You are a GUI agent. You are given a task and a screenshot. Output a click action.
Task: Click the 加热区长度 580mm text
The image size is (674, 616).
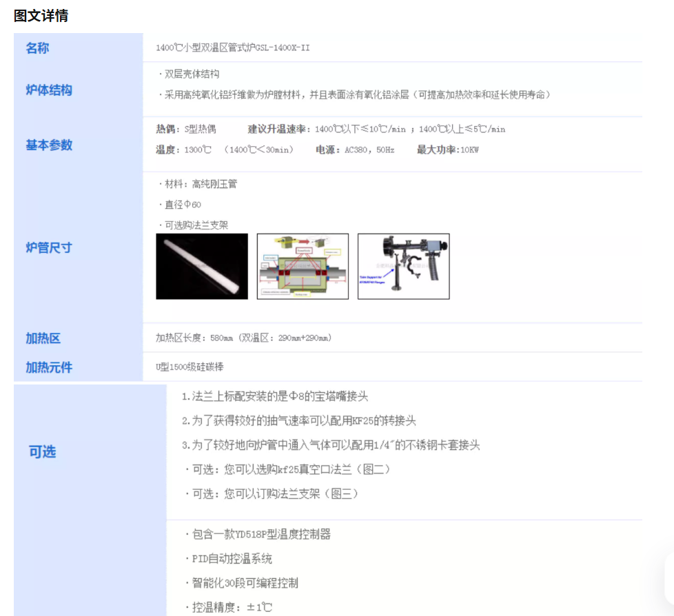click(x=243, y=338)
